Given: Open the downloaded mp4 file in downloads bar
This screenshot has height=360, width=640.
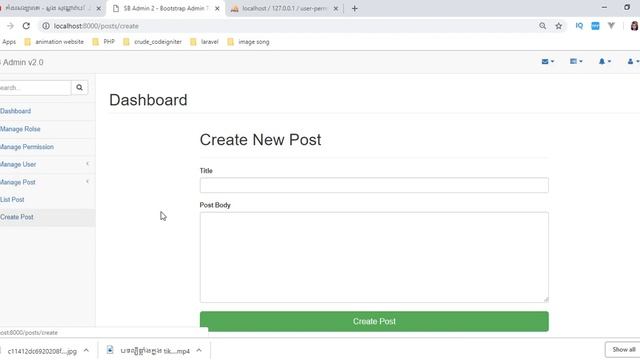Looking at the screenshot, I should [149, 351].
